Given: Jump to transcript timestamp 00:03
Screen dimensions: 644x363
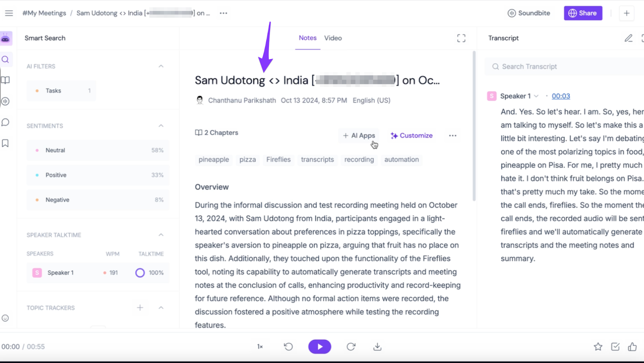Looking at the screenshot, I should point(561,96).
